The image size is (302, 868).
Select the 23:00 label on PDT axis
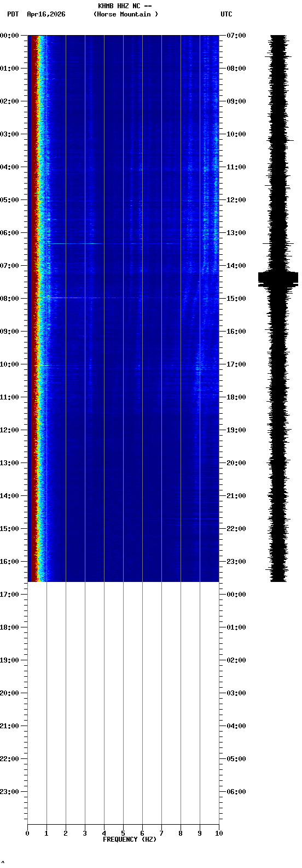(9, 792)
